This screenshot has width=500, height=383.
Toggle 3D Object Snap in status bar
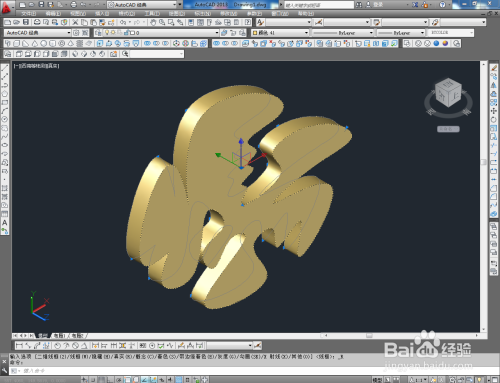pyautogui.click(x=136, y=379)
